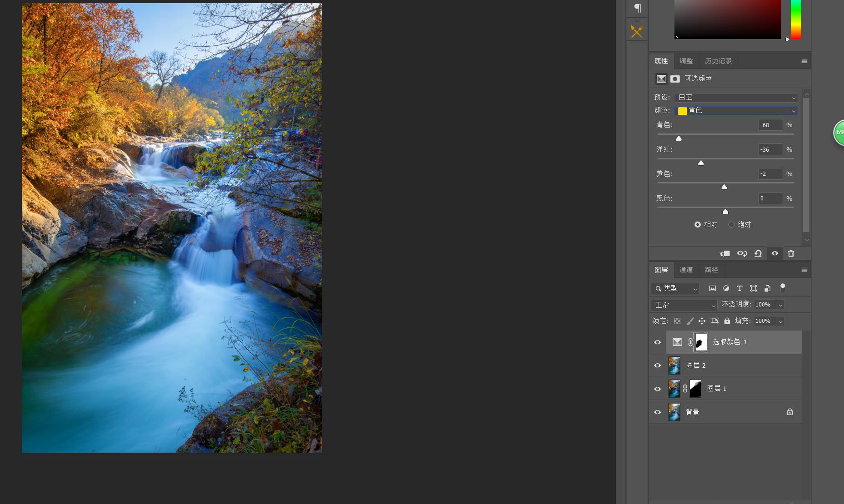This screenshot has height=504, width=844.
Task: View previous state of the adjustment
Action: click(742, 253)
